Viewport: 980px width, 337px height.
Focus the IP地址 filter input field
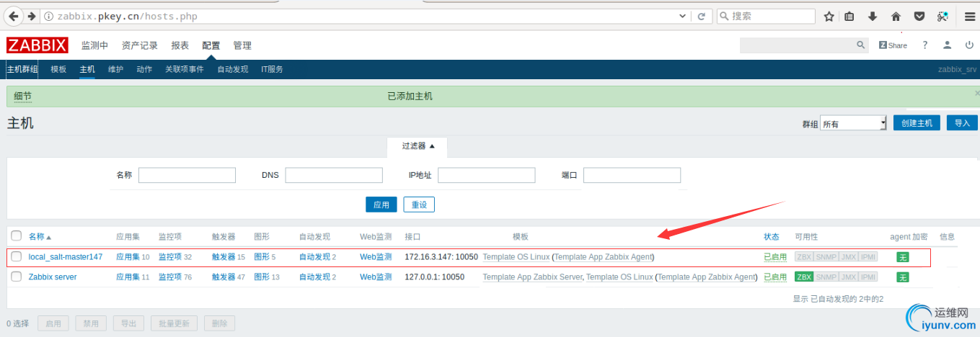[487, 175]
